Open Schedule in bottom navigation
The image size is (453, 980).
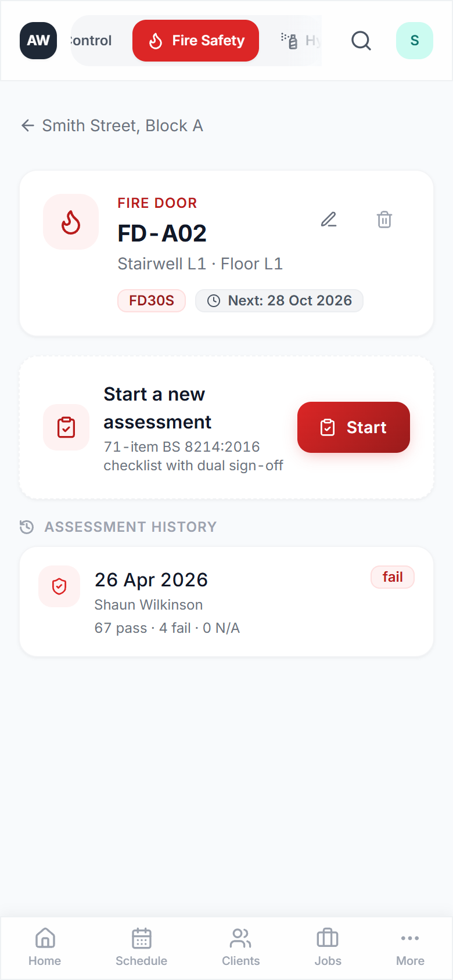[141, 947]
